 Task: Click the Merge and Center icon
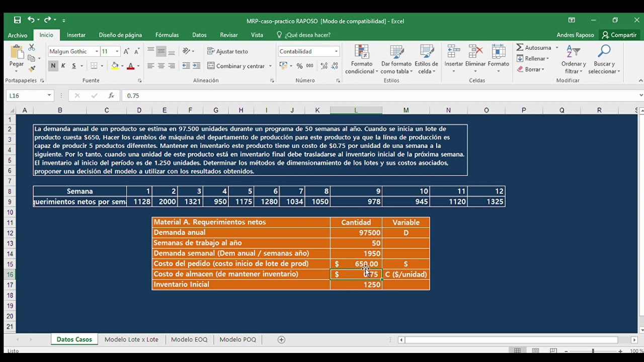point(211,66)
